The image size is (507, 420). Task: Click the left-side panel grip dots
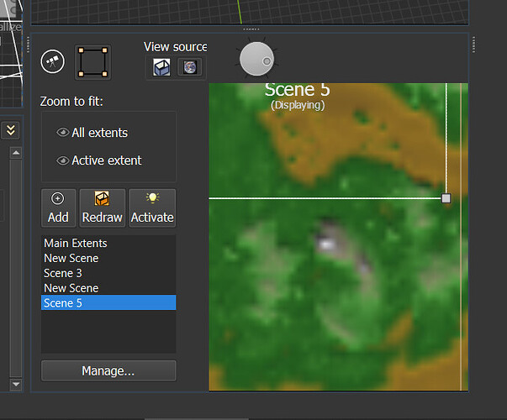(28, 45)
